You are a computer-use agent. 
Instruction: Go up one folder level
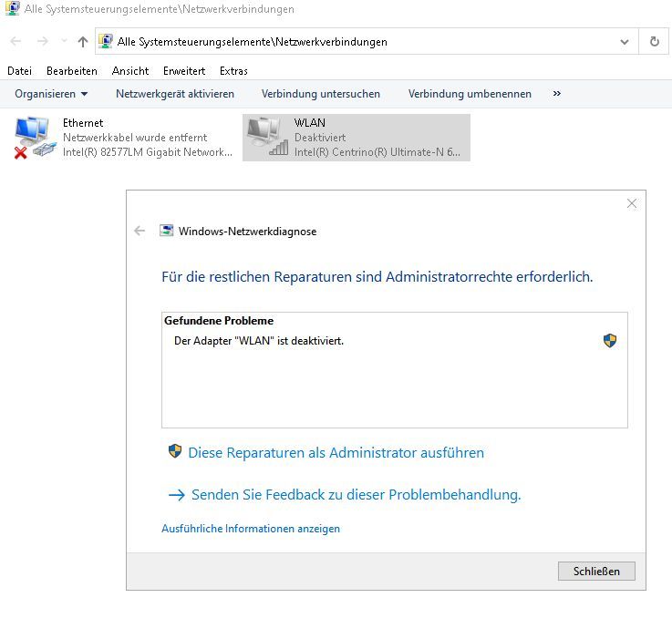[83, 42]
